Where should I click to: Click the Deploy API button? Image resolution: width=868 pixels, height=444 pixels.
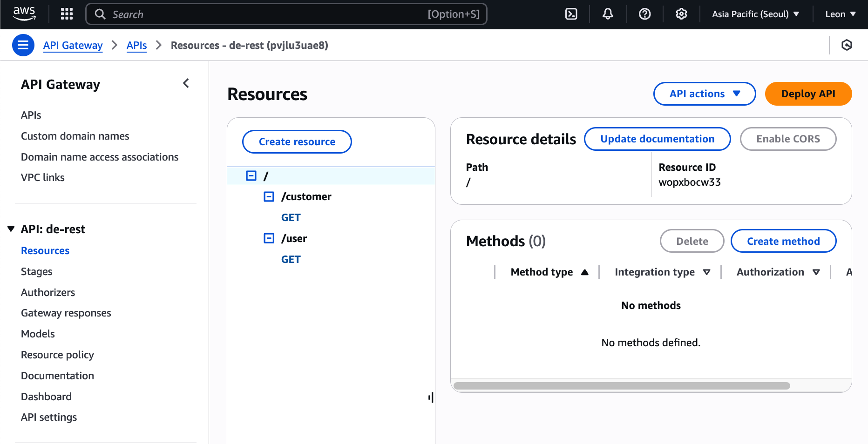coord(808,94)
